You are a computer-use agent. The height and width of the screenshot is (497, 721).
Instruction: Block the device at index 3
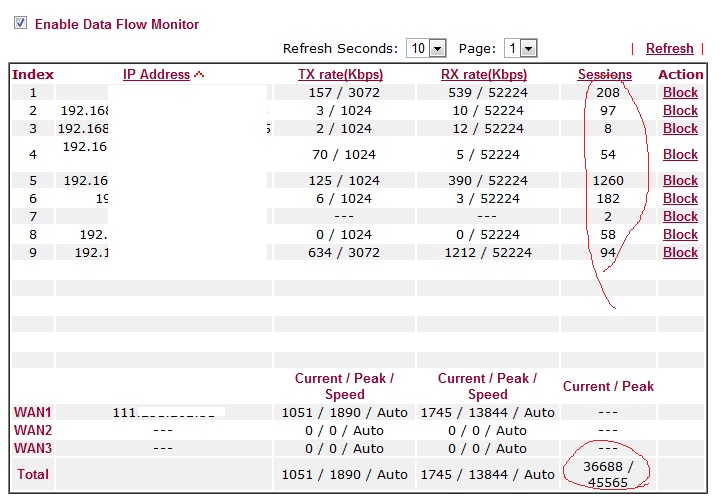tap(680, 128)
